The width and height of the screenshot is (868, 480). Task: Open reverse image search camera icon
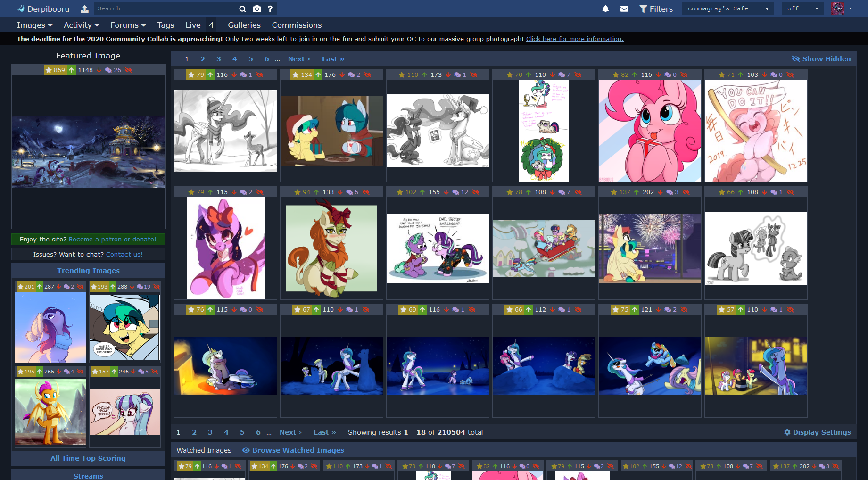256,8
